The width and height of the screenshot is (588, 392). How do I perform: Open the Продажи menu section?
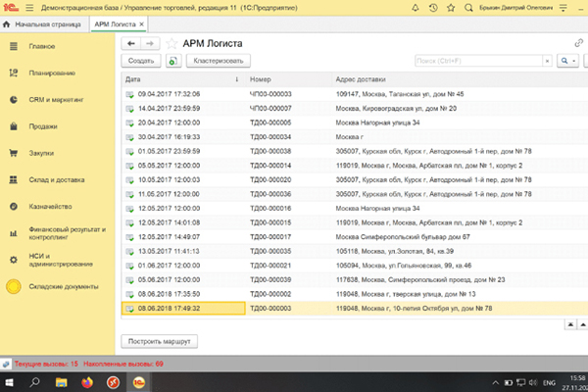[x=43, y=125]
